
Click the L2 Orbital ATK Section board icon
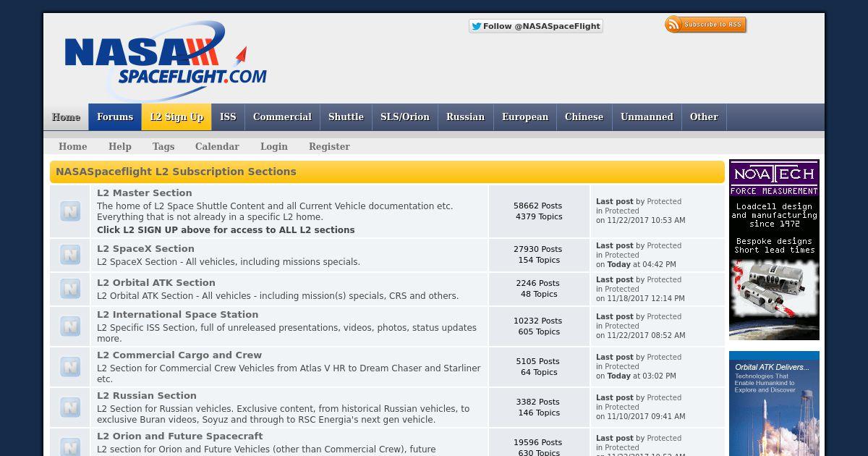(x=70, y=289)
